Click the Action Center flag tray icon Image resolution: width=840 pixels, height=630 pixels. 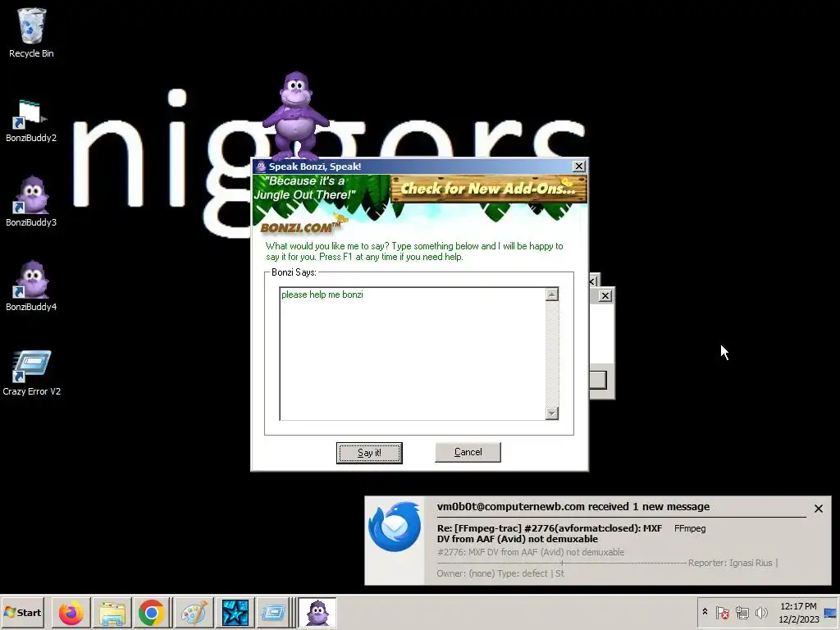pos(722,612)
